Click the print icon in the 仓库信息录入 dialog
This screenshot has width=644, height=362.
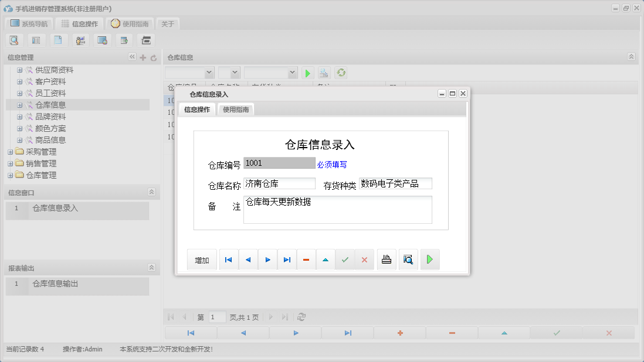tap(387, 259)
